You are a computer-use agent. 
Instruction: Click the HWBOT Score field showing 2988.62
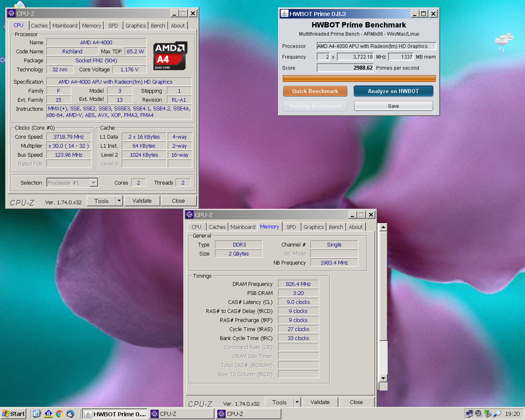point(345,68)
